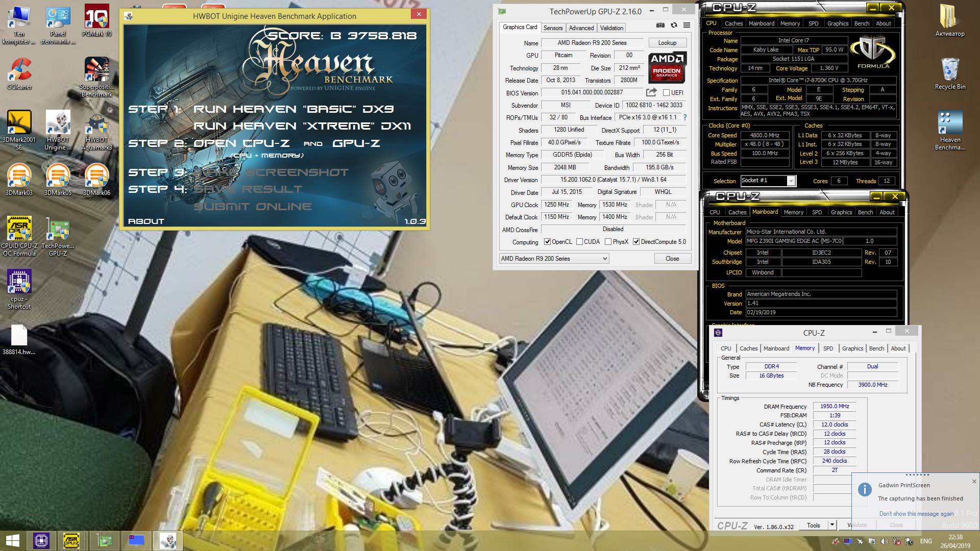Click bus interface question mark in GPU-Z

pyautogui.click(x=685, y=117)
